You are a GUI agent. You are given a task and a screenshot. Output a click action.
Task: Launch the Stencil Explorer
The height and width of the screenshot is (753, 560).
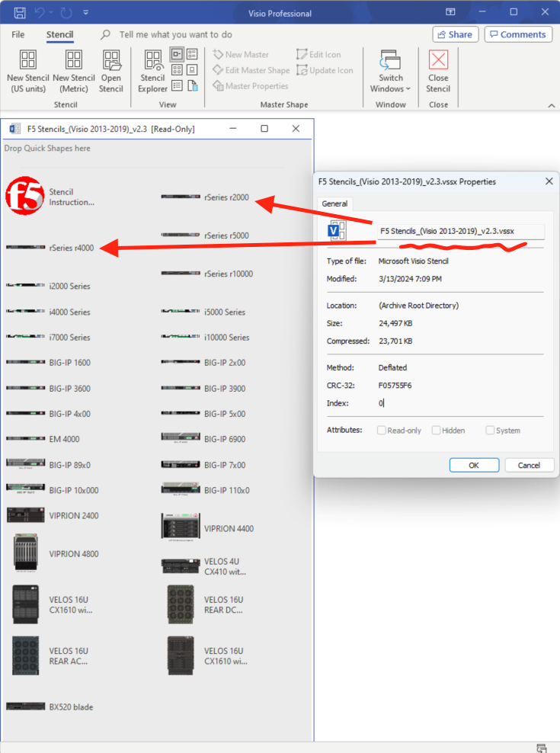click(152, 71)
